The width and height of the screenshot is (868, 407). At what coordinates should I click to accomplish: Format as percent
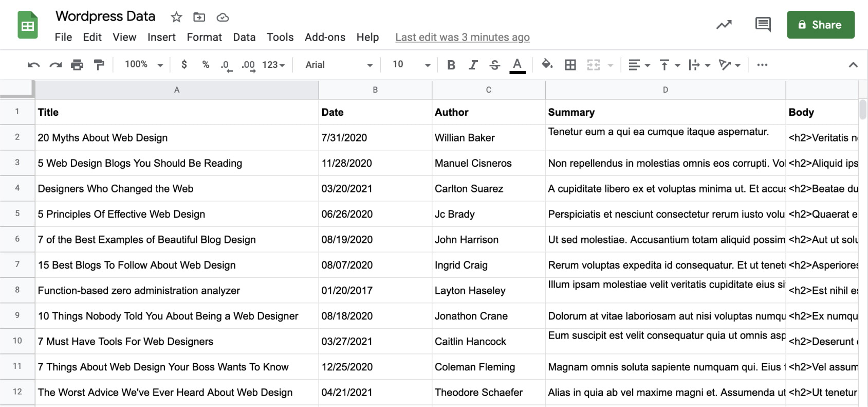pyautogui.click(x=206, y=64)
